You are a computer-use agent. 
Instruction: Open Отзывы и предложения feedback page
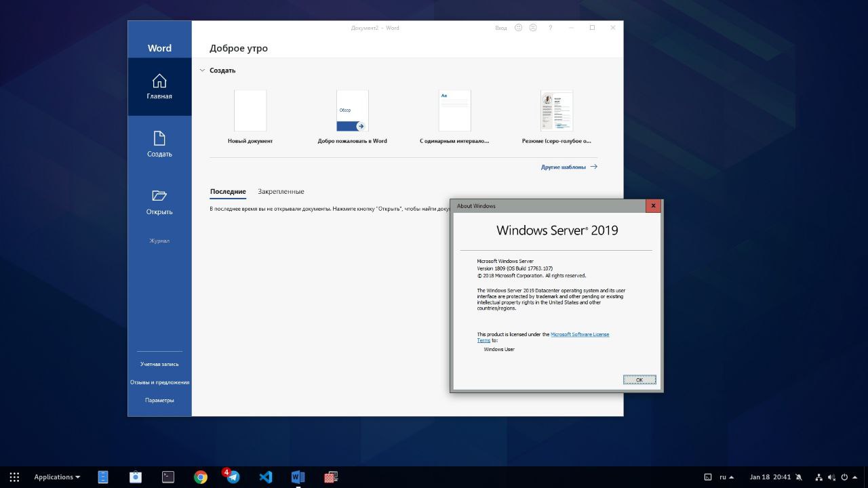159,382
